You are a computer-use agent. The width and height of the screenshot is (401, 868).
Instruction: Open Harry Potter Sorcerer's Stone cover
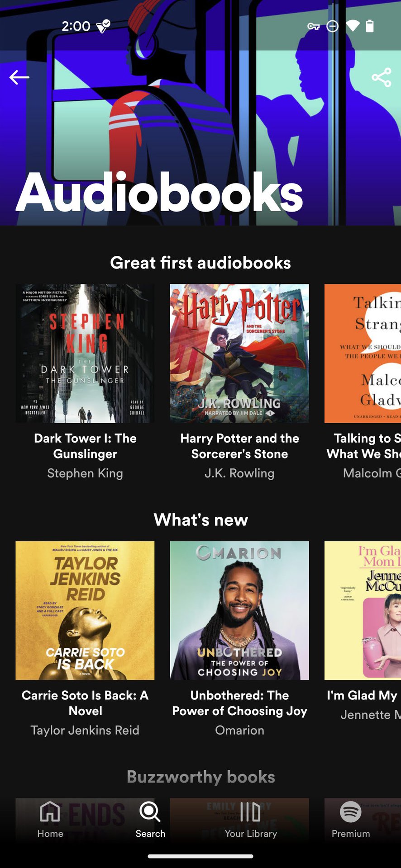point(239,354)
